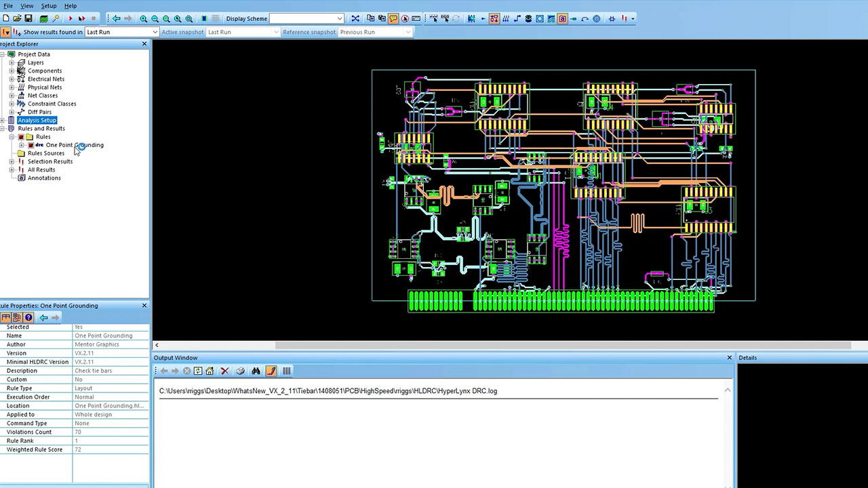This screenshot has height=488, width=868.
Task: Click the red Run play icon
Action: click(x=71, y=18)
